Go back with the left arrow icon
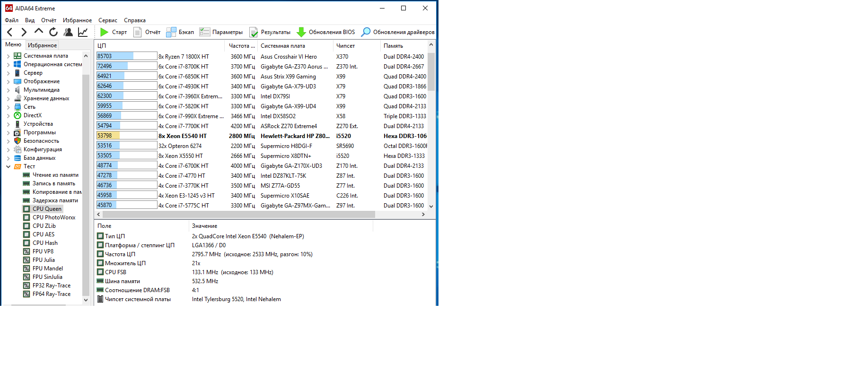Viewport: 868px width, 381px height. [10, 32]
